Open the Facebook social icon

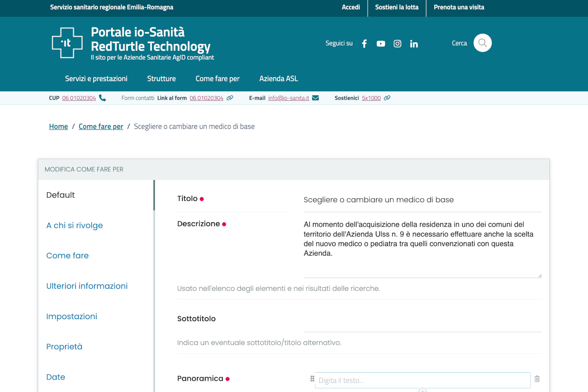[x=364, y=44]
